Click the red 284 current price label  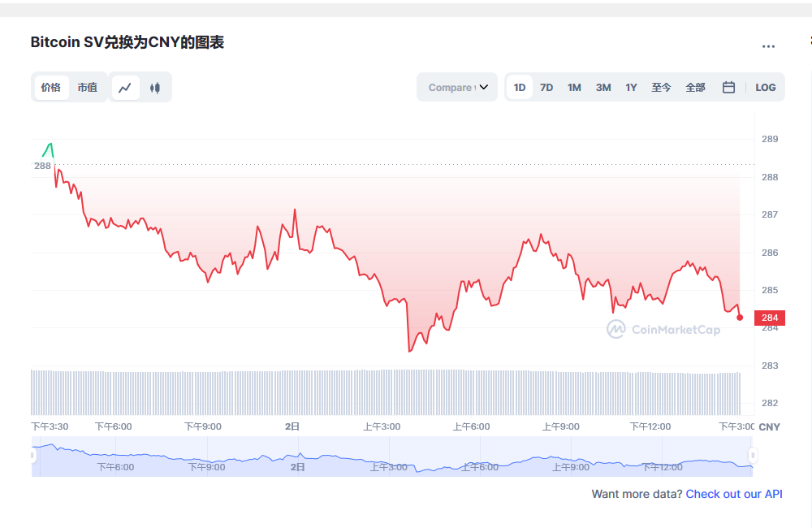coord(770,318)
